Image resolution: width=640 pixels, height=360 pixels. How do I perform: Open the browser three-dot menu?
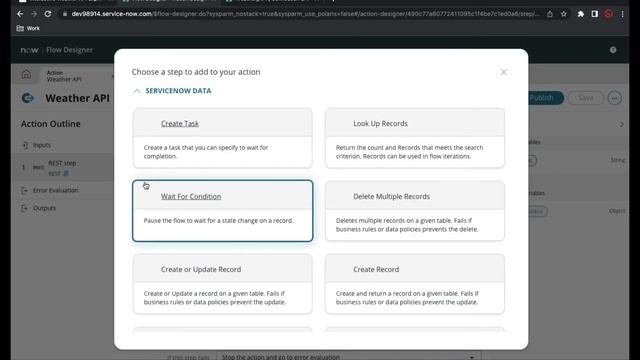click(x=622, y=14)
